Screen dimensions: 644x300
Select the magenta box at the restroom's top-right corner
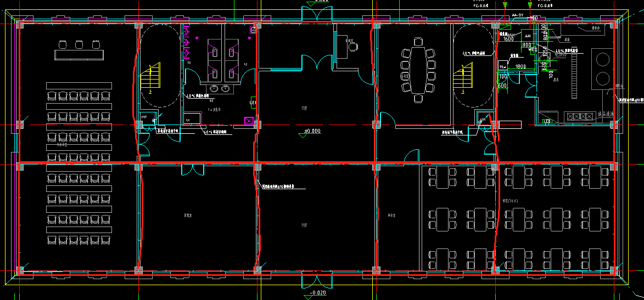pyautogui.click(x=254, y=30)
